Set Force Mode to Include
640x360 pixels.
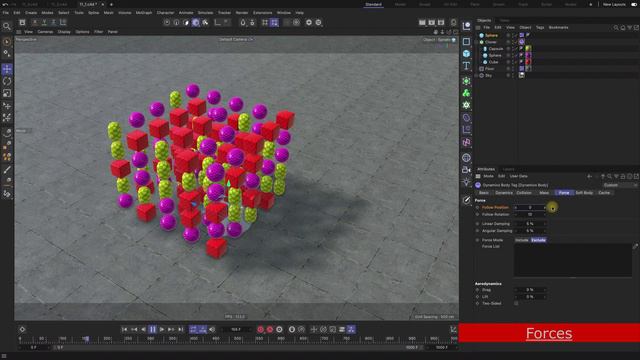coord(522,240)
